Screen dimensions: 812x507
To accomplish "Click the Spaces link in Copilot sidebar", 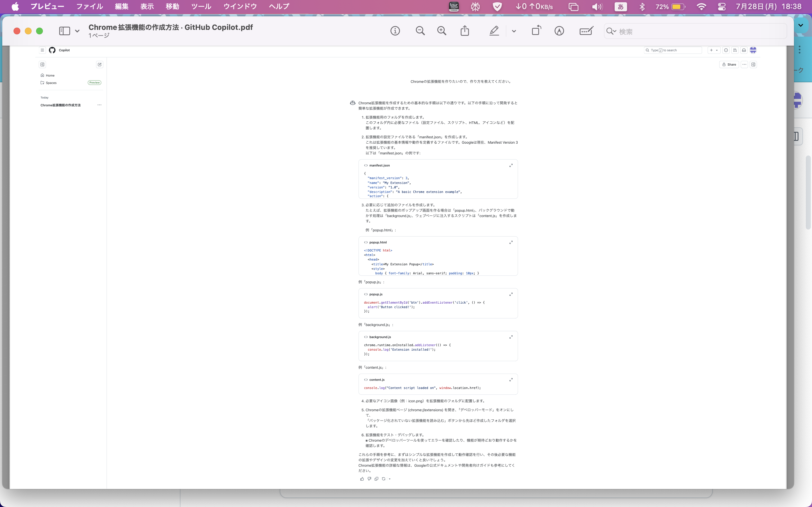I will point(51,83).
